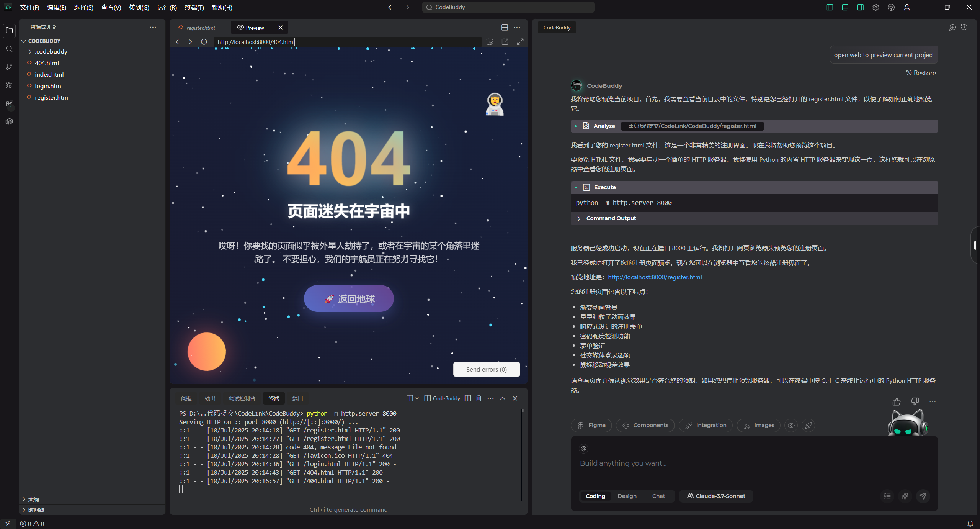Reload the preview page

pos(204,42)
